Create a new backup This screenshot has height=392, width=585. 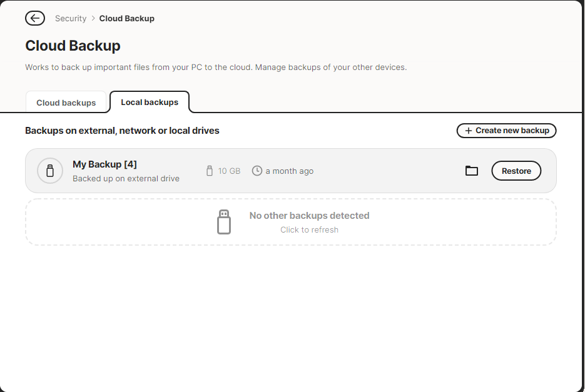tap(507, 131)
